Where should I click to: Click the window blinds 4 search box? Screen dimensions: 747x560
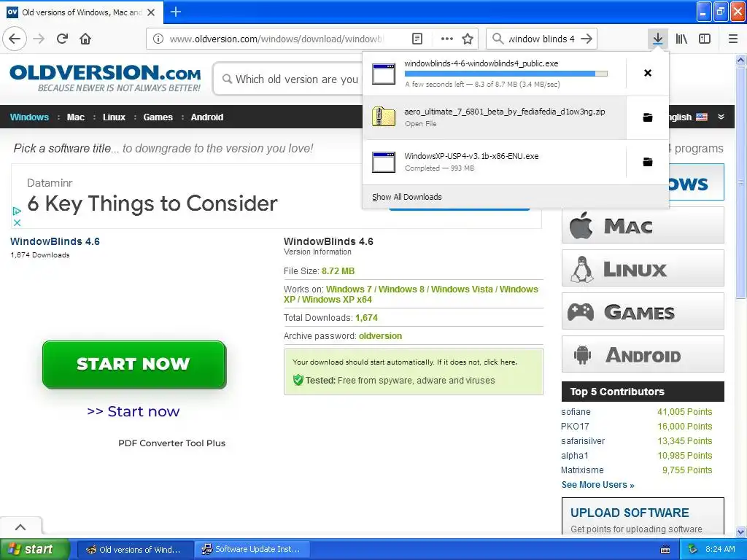coord(541,39)
